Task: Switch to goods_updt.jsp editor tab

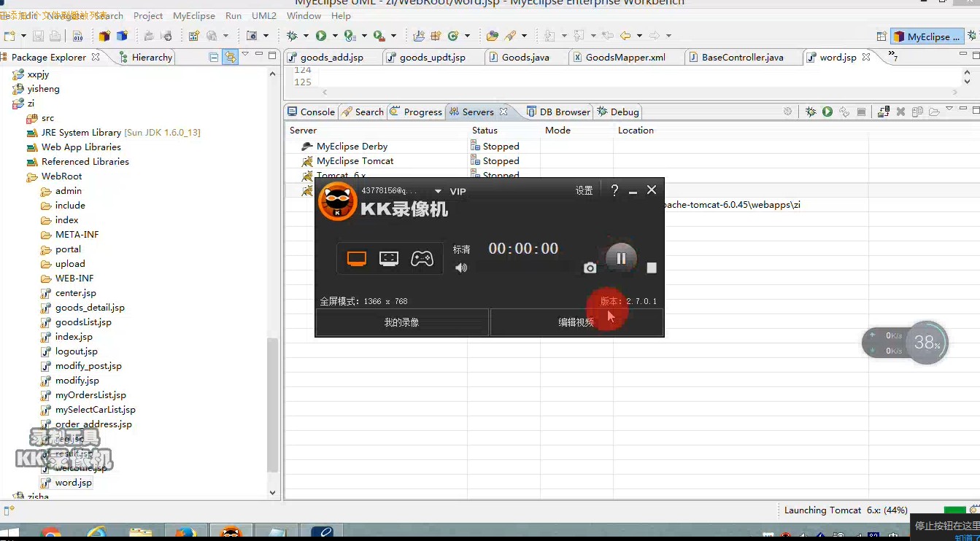Action: pyautogui.click(x=432, y=57)
